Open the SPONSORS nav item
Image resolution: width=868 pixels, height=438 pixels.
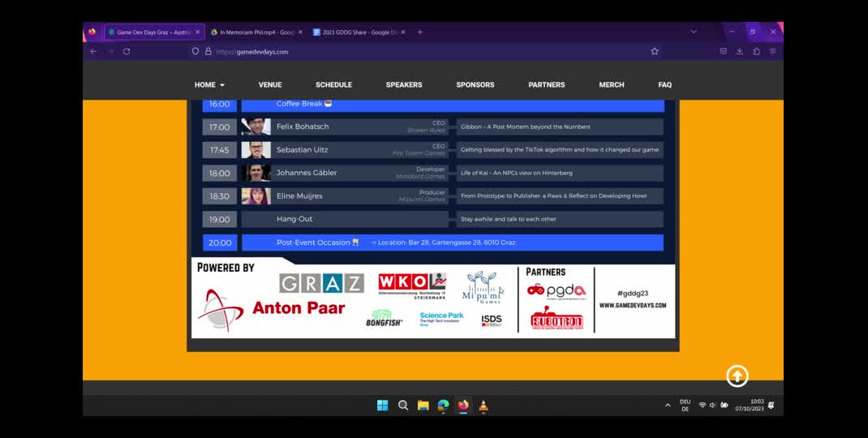[x=475, y=84]
